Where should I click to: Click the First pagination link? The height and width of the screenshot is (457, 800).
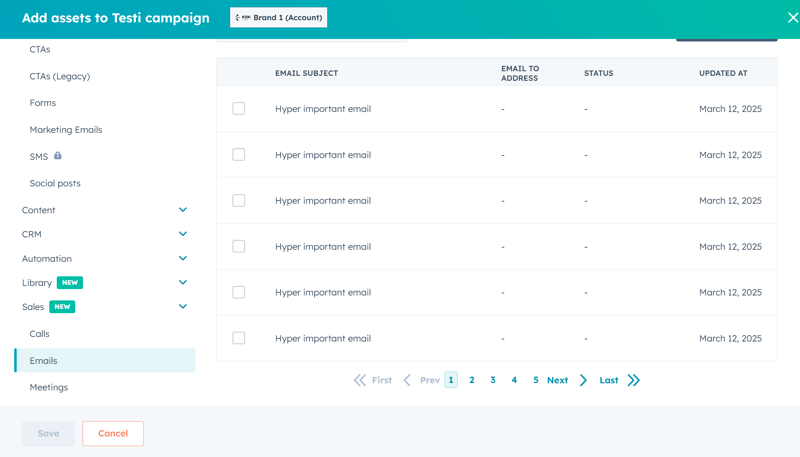click(x=382, y=380)
